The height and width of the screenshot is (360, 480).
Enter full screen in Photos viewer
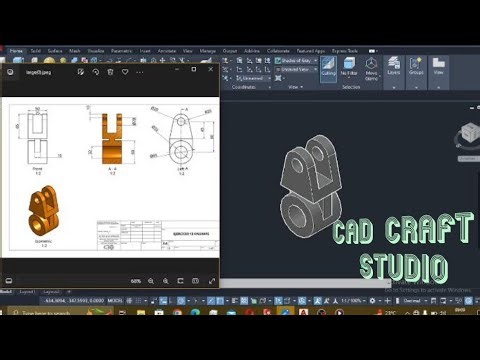click(212, 281)
